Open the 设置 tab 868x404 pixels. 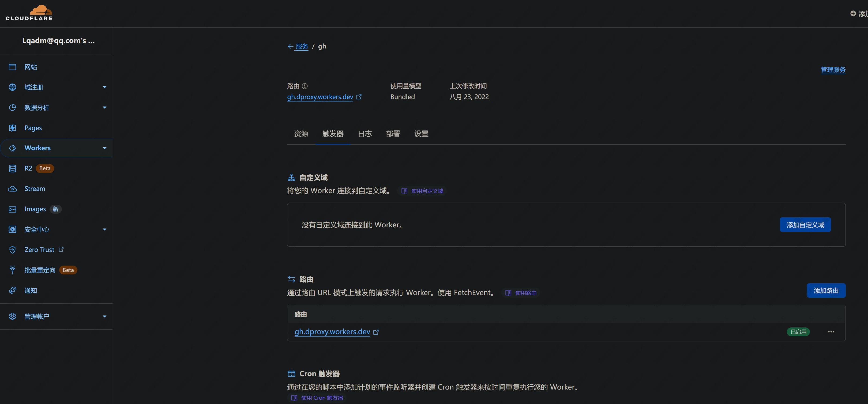pos(421,134)
